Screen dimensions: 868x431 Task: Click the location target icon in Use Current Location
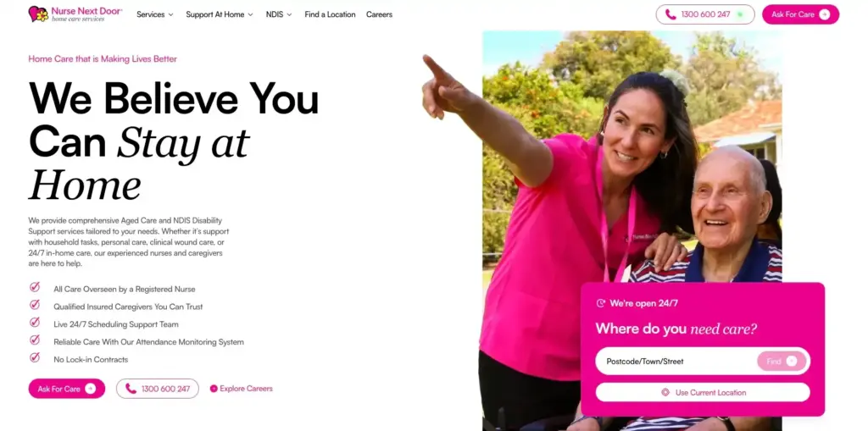(665, 392)
